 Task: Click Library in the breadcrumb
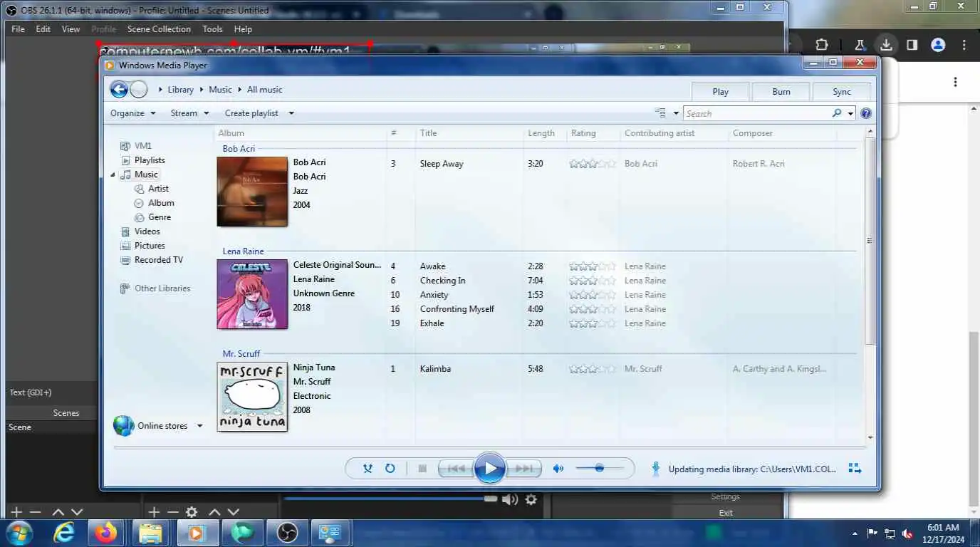tap(180, 90)
